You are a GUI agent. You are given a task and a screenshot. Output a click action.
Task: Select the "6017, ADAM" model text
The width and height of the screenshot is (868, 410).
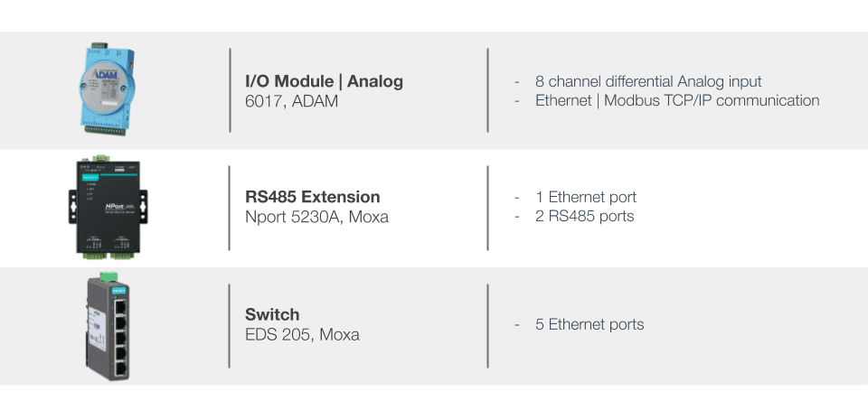pos(291,101)
